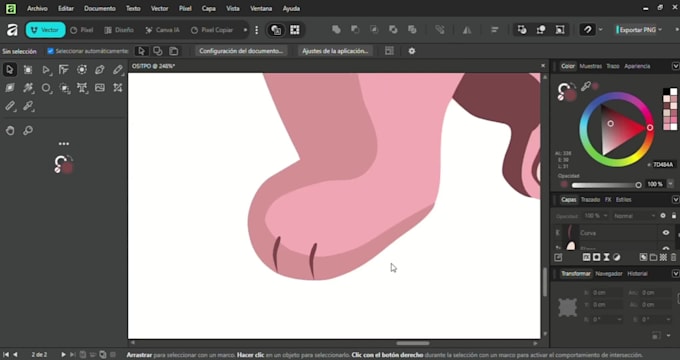
Task: Open layer blend mode Normal dropdown
Action: coord(634,216)
